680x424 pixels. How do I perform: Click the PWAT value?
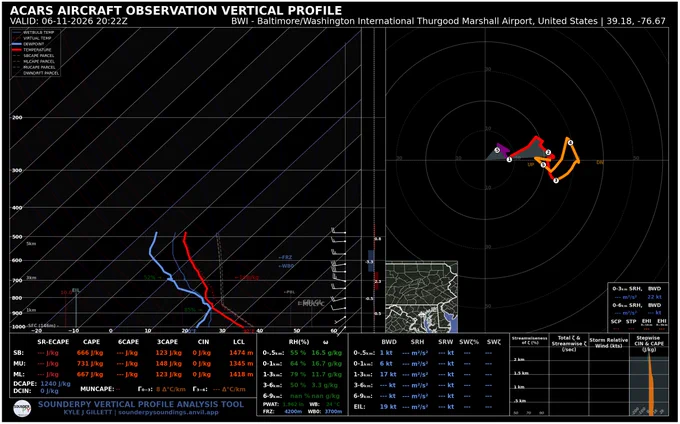click(x=293, y=404)
